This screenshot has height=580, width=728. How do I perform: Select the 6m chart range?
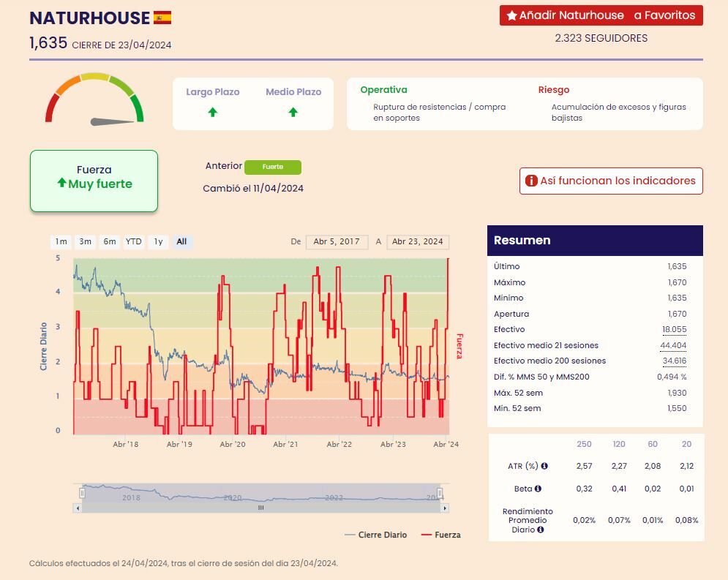pyautogui.click(x=109, y=241)
